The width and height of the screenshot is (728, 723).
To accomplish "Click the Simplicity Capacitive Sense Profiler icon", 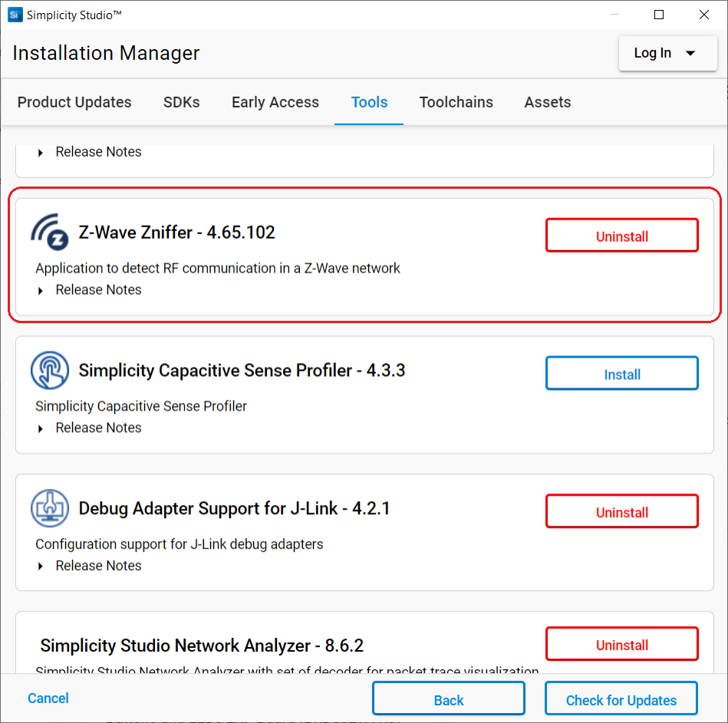I will [50, 370].
